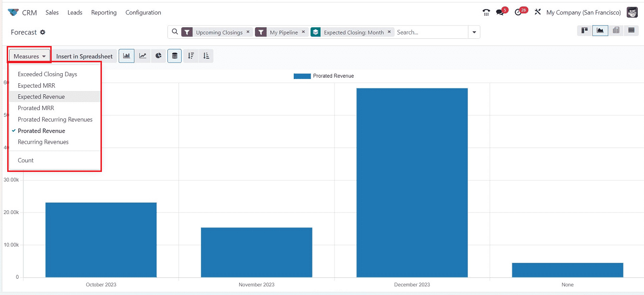
Task: Open the Reporting menu
Action: (x=104, y=12)
